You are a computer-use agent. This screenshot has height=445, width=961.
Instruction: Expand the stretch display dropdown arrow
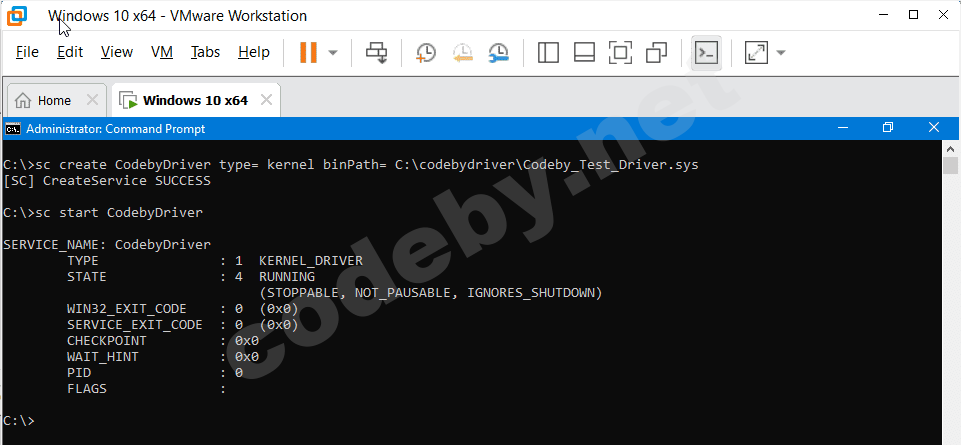pos(781,53)
